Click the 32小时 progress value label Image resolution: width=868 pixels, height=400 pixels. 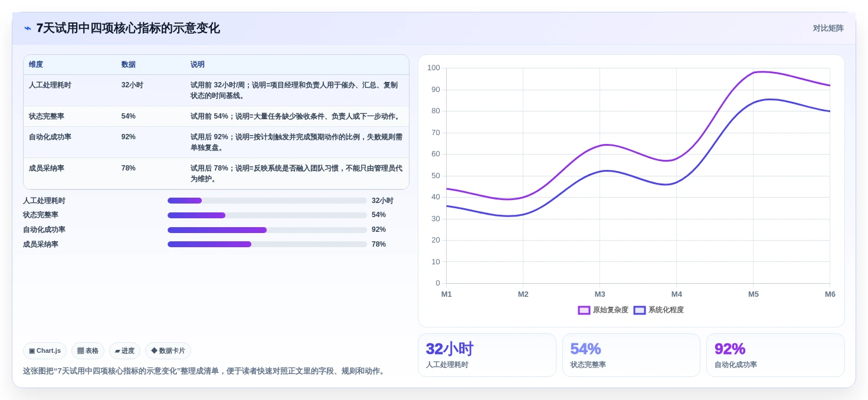tap(382, 201)
